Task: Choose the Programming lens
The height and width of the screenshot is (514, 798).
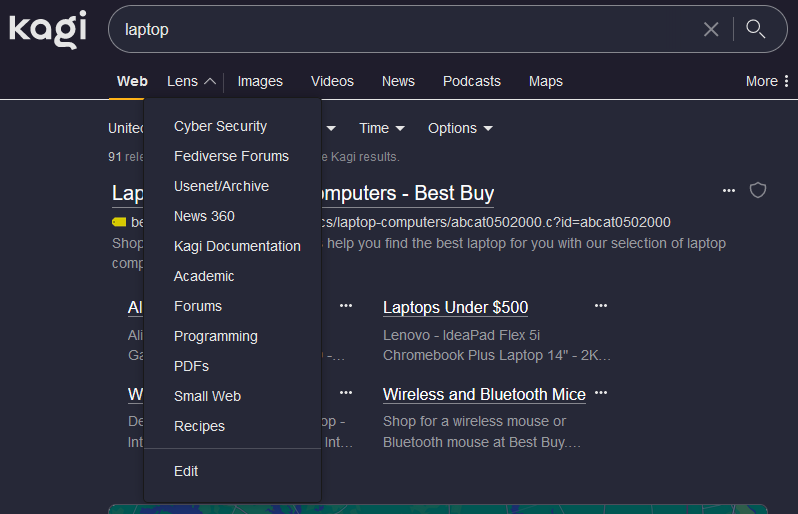Action: click(215, 336)
